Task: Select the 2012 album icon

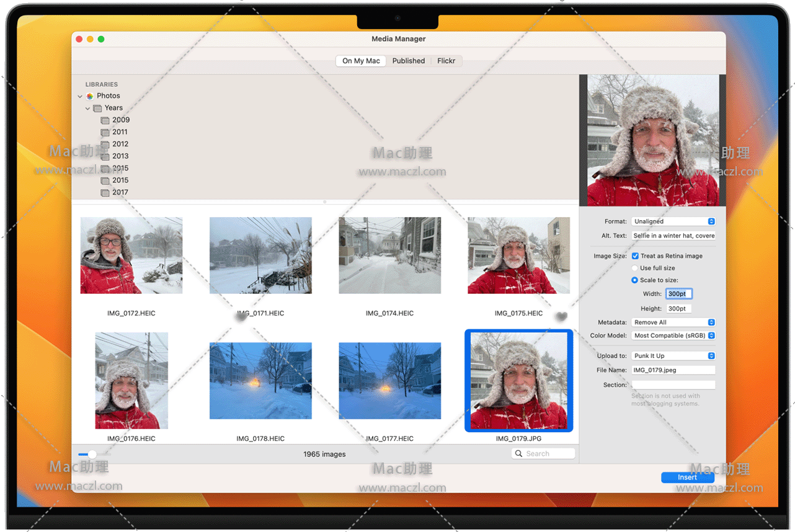Action: pyautogui.click(x=105, y=144)
